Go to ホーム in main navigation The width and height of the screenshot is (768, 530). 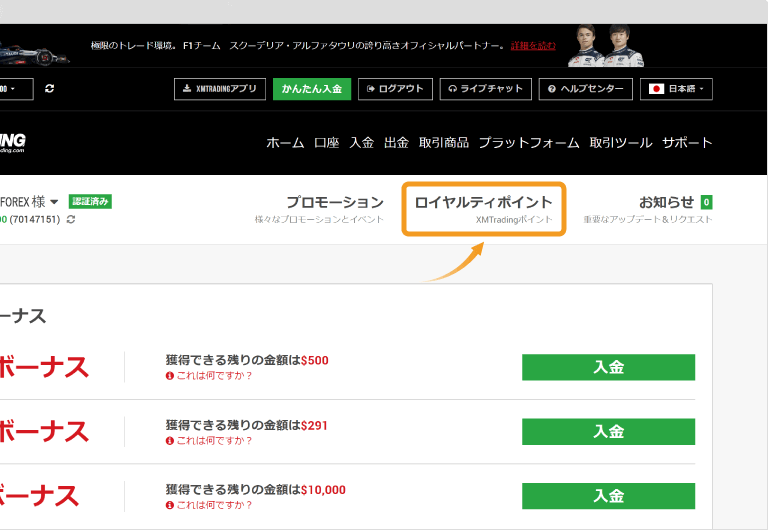285,143
